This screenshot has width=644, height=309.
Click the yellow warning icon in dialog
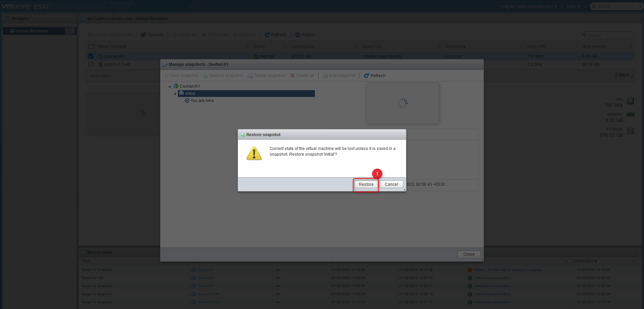[x=254, y=153]
